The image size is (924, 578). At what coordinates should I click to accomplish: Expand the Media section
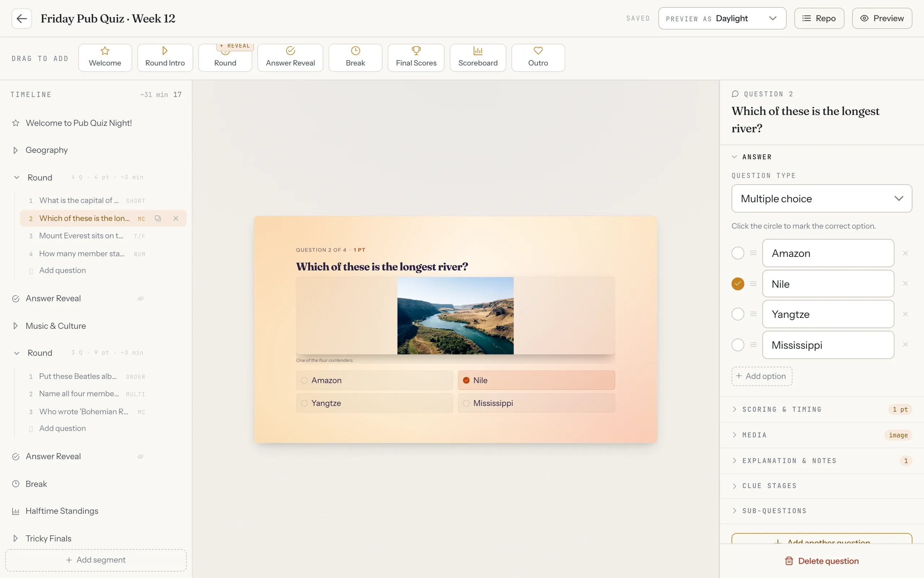click(821, 435)
